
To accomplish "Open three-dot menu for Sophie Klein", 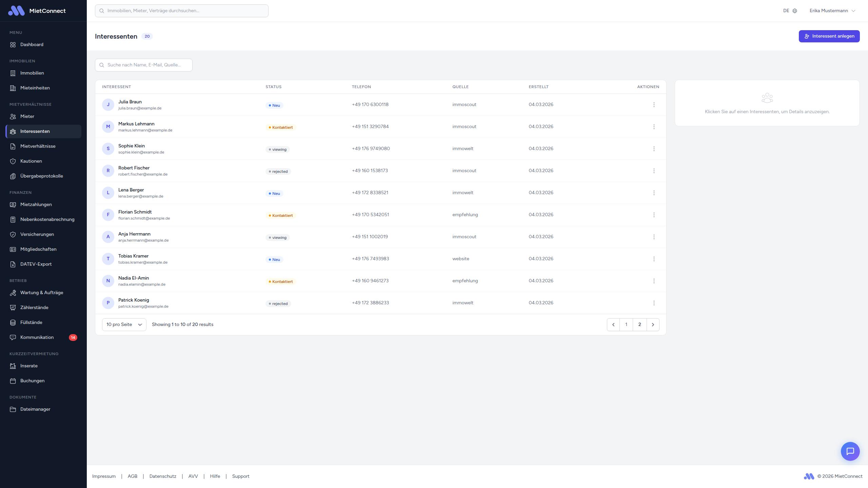I will tap(654, 149).
